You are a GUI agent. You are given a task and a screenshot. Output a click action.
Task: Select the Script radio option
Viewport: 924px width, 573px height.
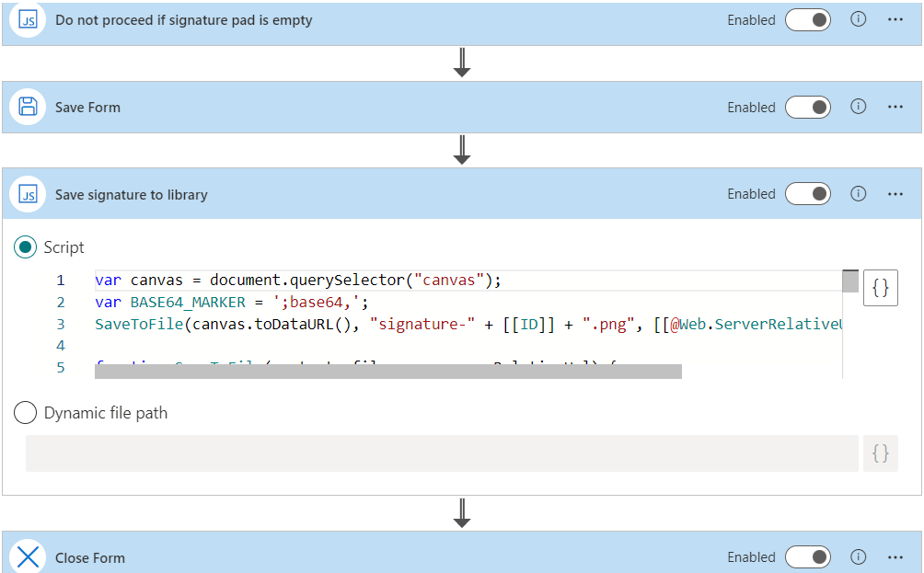(26, 247)
